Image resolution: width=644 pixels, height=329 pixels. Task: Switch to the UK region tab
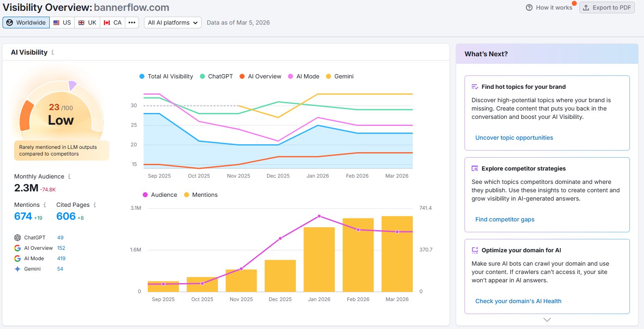(x=87, y=23)
